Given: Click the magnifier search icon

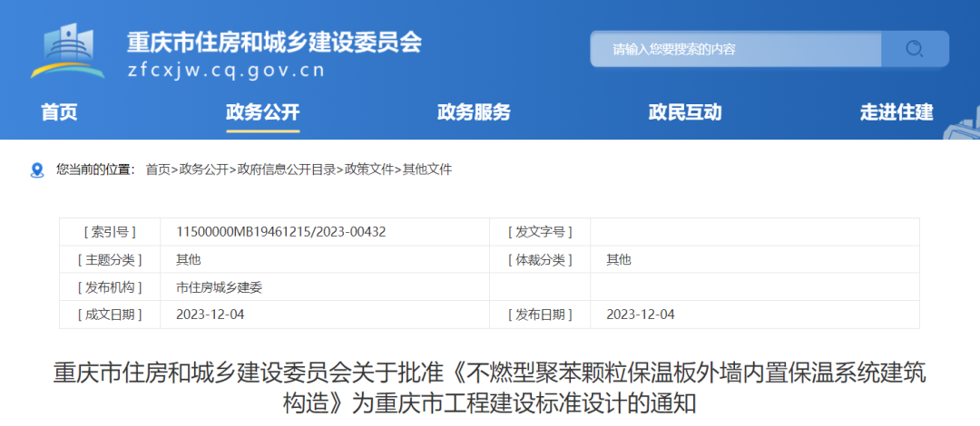Looking at the screenshot, I should [x=915, y=49].
